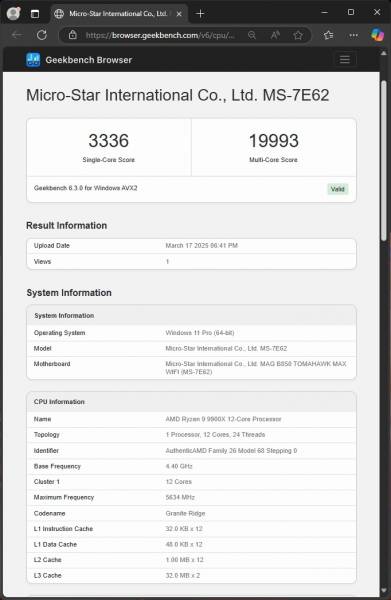Refresh the current page
391x600 pixels.
pyautogui.click(x=42, y=35)
